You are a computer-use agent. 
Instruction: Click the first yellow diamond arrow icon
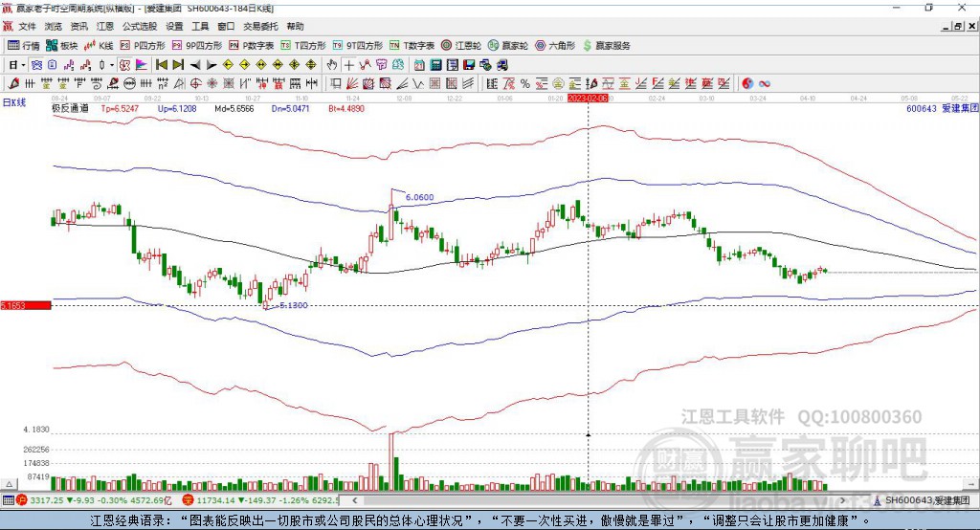[228, 65]
